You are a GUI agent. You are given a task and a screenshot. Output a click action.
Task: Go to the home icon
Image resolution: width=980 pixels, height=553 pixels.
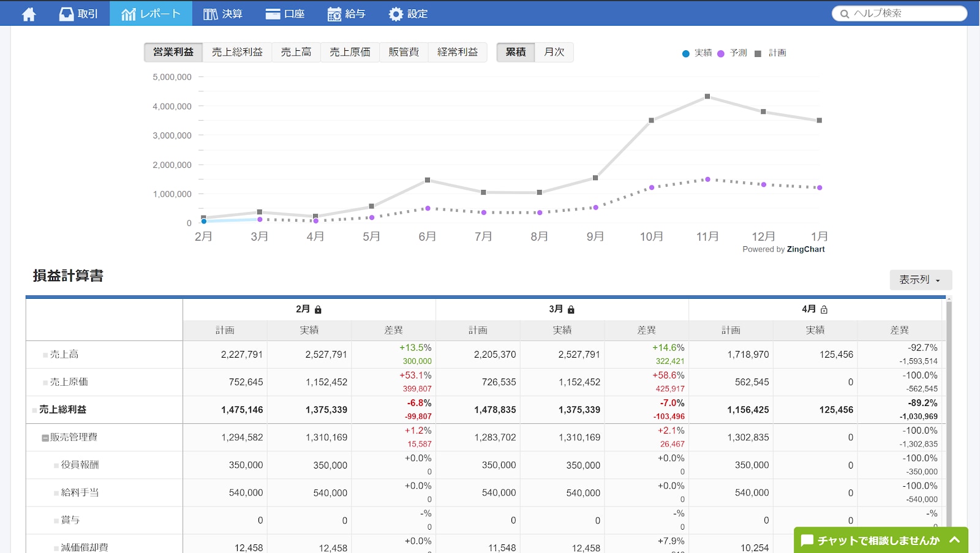click(x=29, y=14)
